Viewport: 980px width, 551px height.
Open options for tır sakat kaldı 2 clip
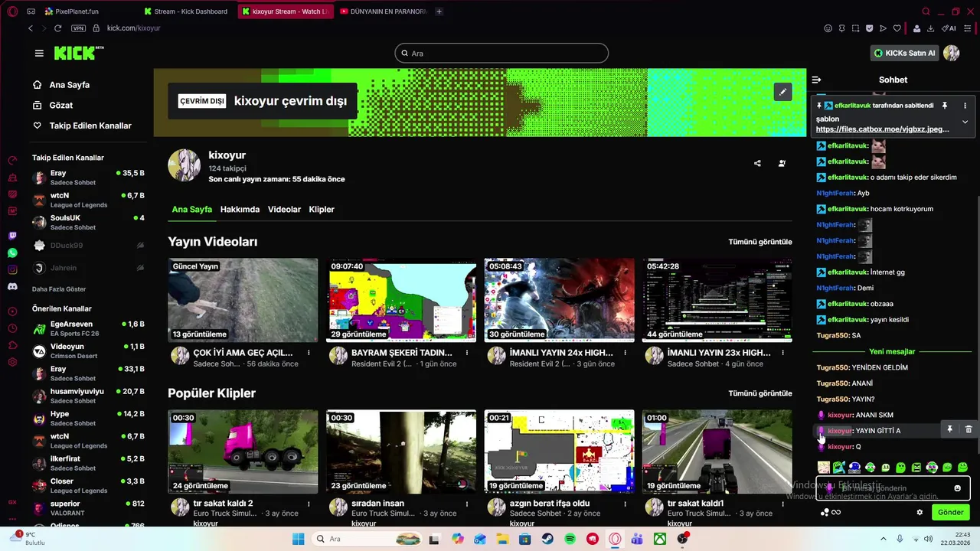[309, 504]
